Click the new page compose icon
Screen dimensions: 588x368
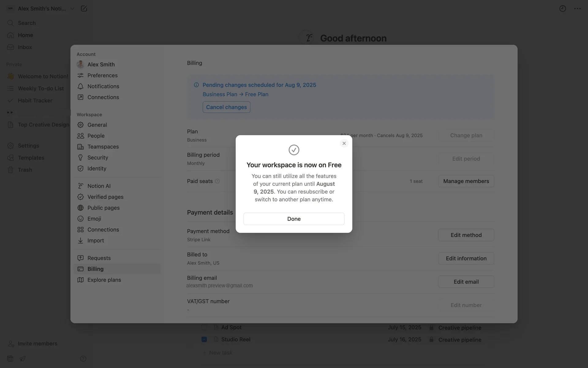pyautogui.click(x=84, y=9)
